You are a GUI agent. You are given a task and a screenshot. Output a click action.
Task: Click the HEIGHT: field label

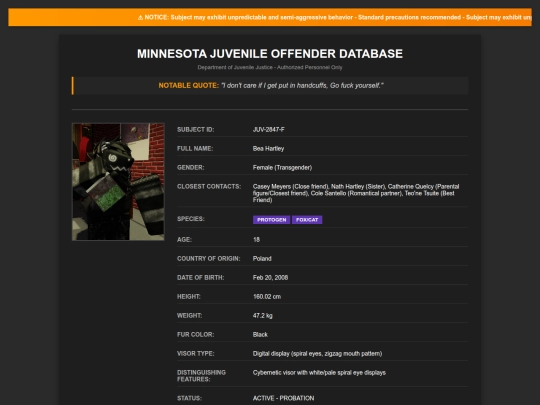189,297
